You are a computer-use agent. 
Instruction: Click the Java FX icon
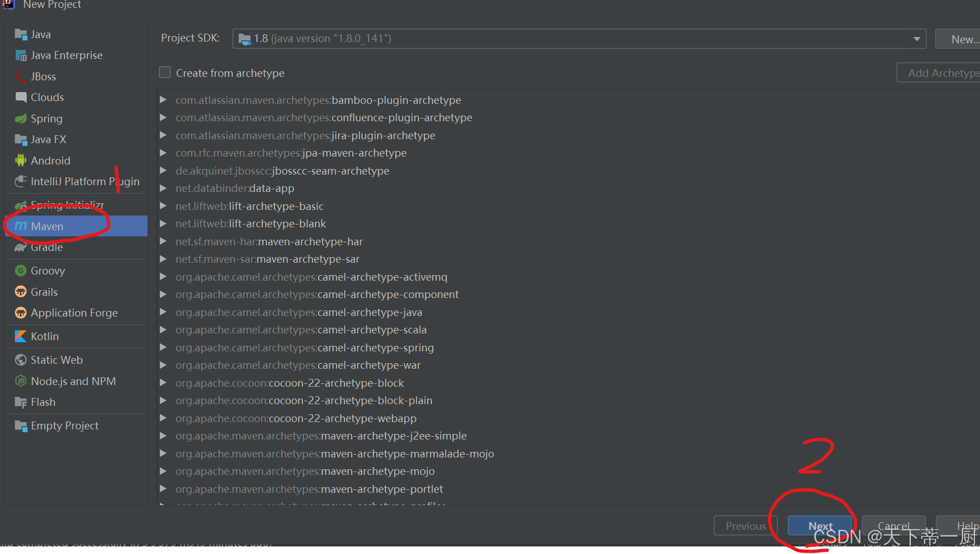coord(21,139)
